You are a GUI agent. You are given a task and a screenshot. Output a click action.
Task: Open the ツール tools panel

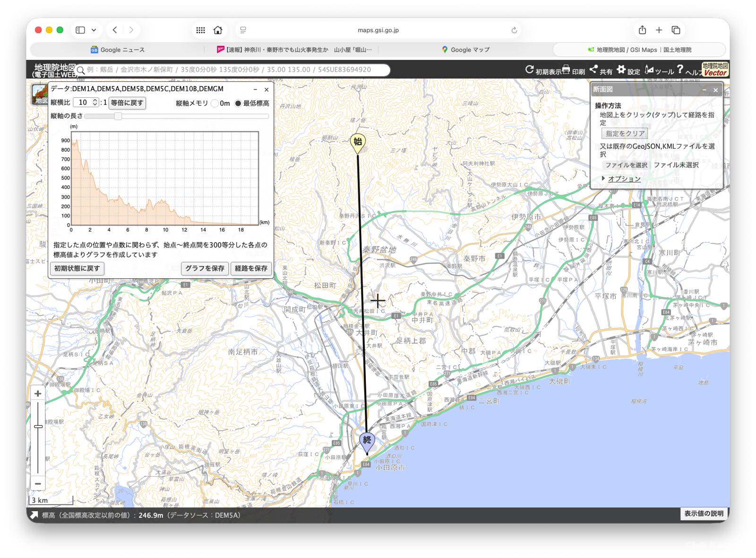pos(649,70)
